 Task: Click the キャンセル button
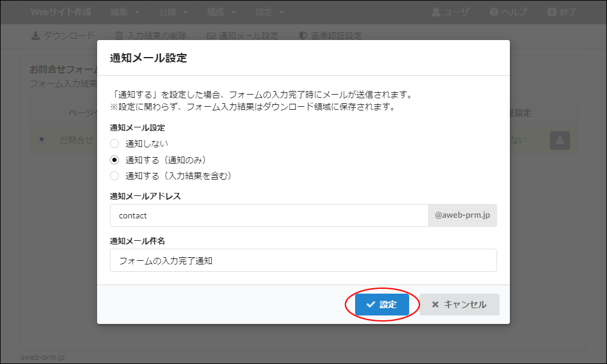[x=459, y=305]
